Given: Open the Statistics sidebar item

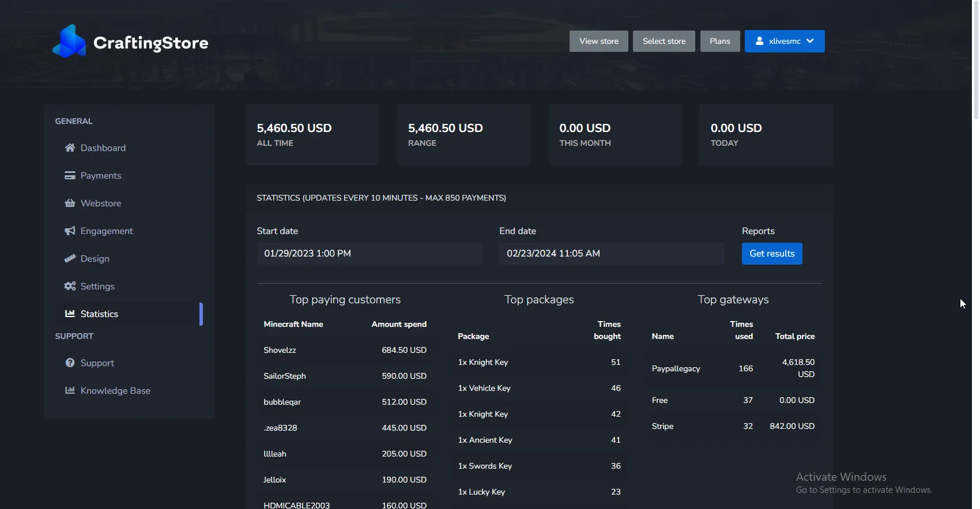Looking at the screenshot, I should pyautogui.click(x=99, y=314).
